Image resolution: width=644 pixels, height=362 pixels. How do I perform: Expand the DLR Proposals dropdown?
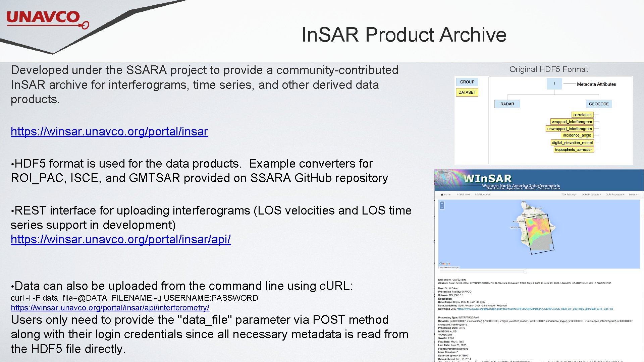click(615, 194)
